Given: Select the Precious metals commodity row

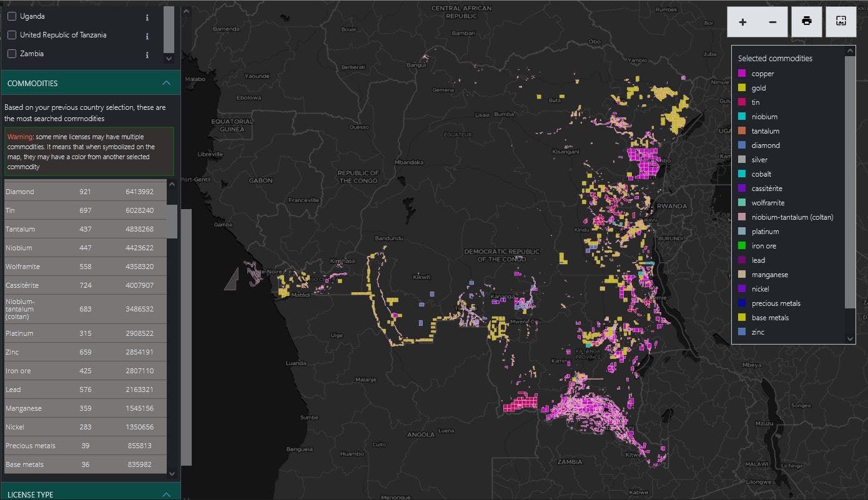Looking at the screenshot, I should (85, 446).
